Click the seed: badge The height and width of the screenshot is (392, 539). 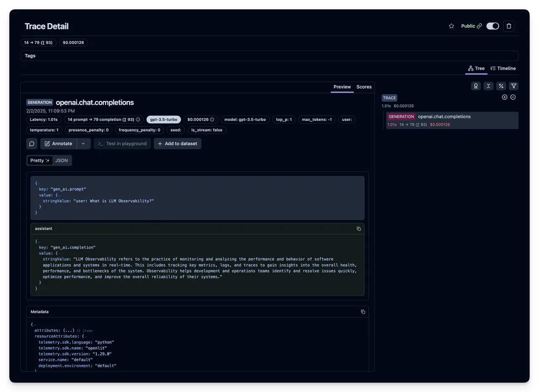point(176,130)
